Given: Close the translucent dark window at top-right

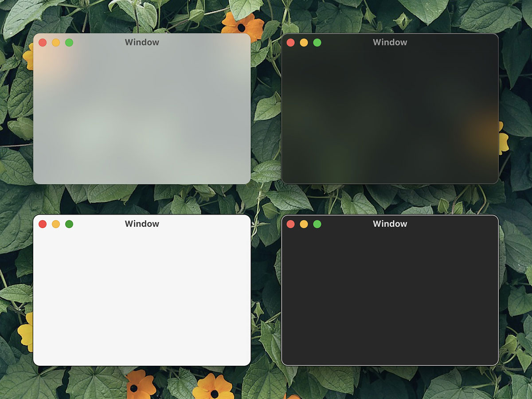Looking at the screenshot, I should pos(290,43).
